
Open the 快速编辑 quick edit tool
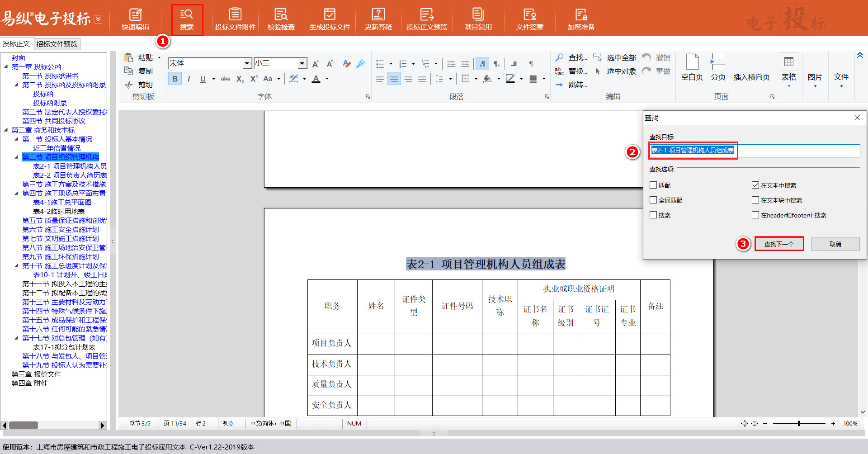pyautogui.click(x=135, y=19)
